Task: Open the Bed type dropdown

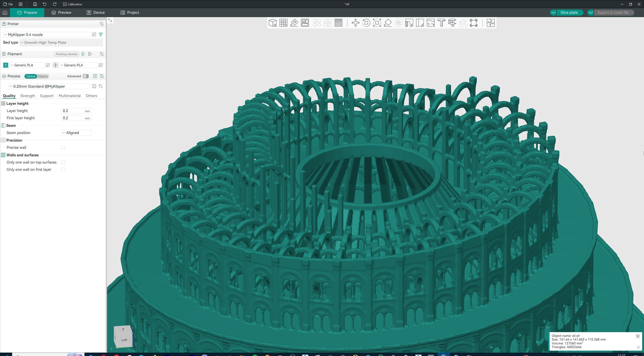Action: click(x=61, y=42)
